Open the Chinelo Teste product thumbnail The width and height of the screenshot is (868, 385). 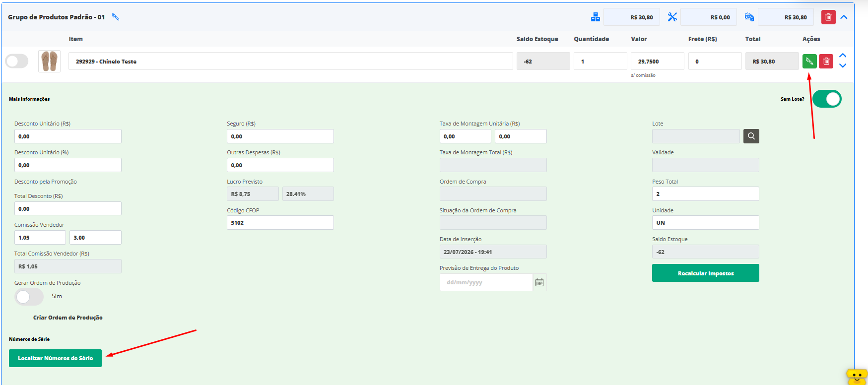49,62
